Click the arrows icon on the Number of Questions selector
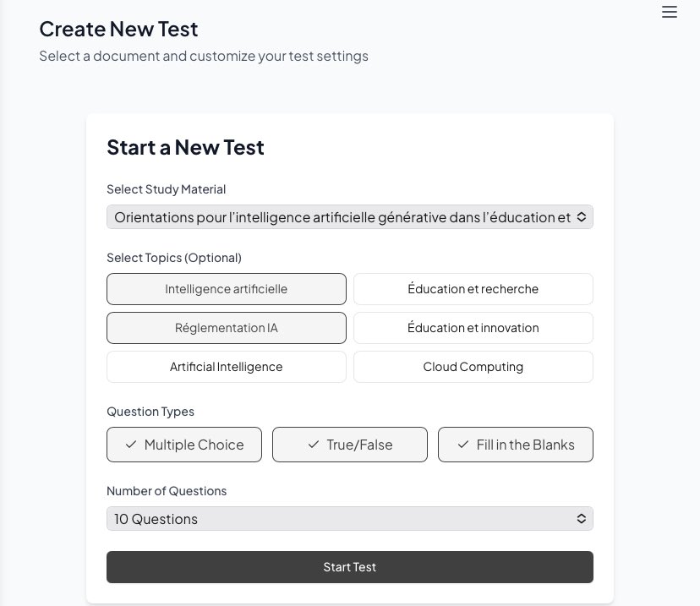Screen dimensions: 700x606 (582, 519)
